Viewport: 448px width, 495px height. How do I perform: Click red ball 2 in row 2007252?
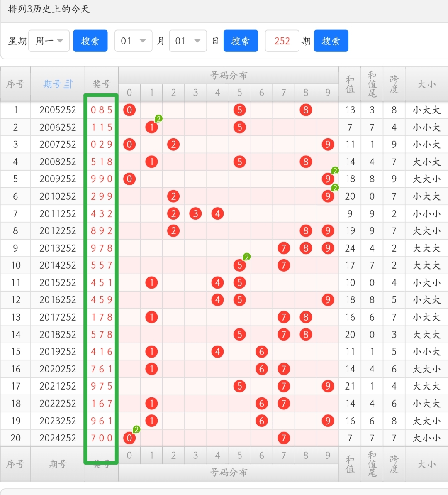click(173, 144)
